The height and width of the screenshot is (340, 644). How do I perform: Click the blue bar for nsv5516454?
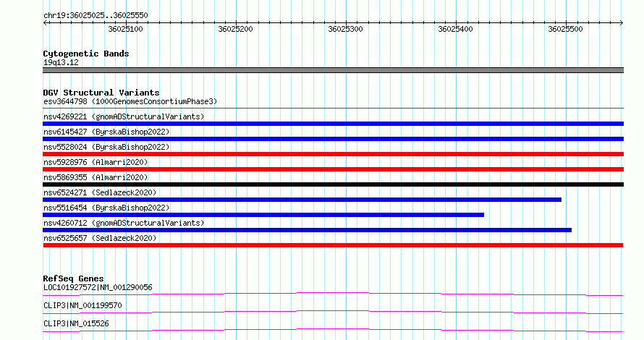[x=263, y=215]
